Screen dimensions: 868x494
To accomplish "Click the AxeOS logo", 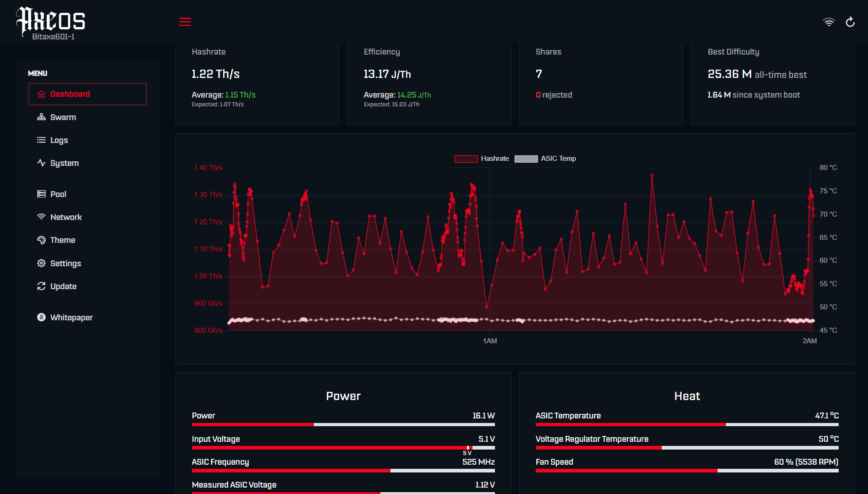I will coord(51,23).
